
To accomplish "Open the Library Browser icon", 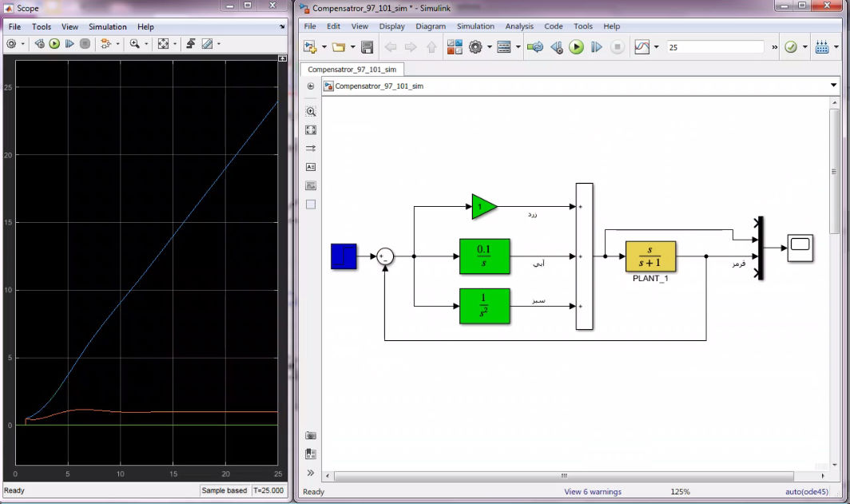I will [455, 47].
